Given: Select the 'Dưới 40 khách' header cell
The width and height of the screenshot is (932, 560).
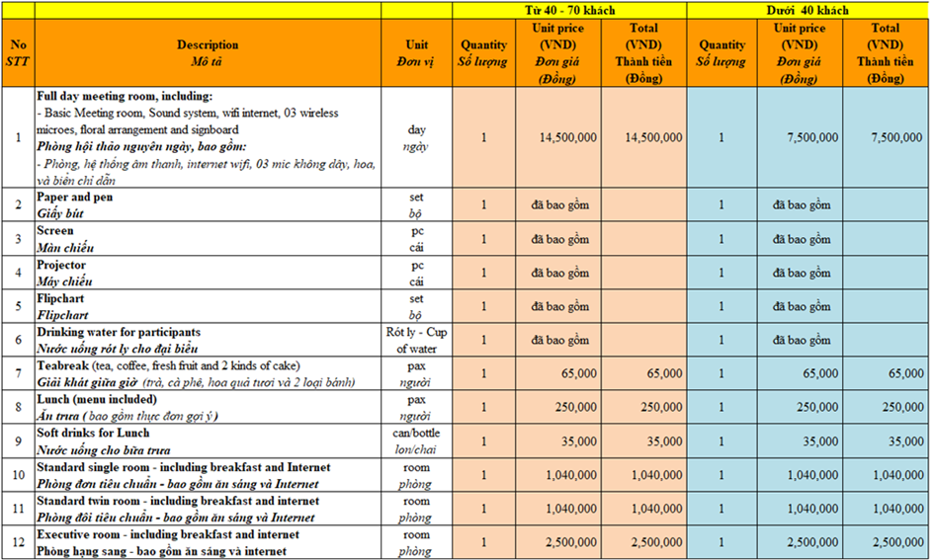Looking at the screenshot, I should (x=807, y=10).
